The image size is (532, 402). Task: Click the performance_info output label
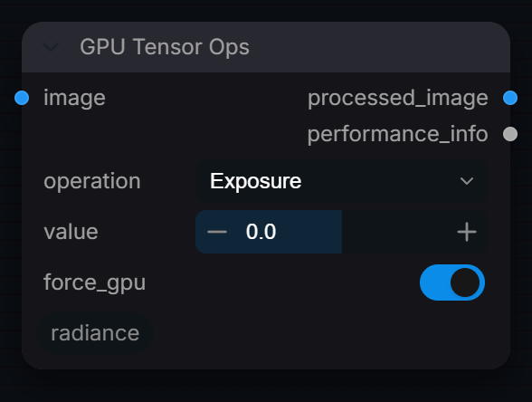[x=398, y=134]
